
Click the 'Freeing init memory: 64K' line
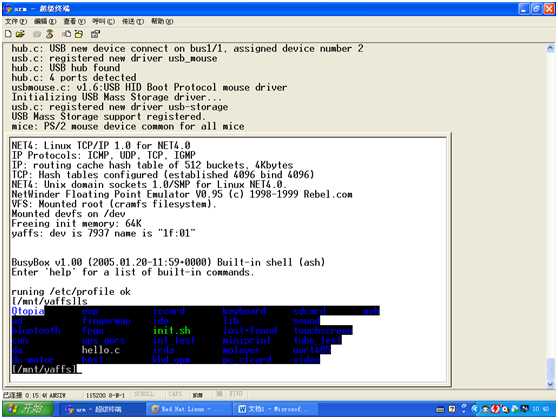[x=77, y=224]
